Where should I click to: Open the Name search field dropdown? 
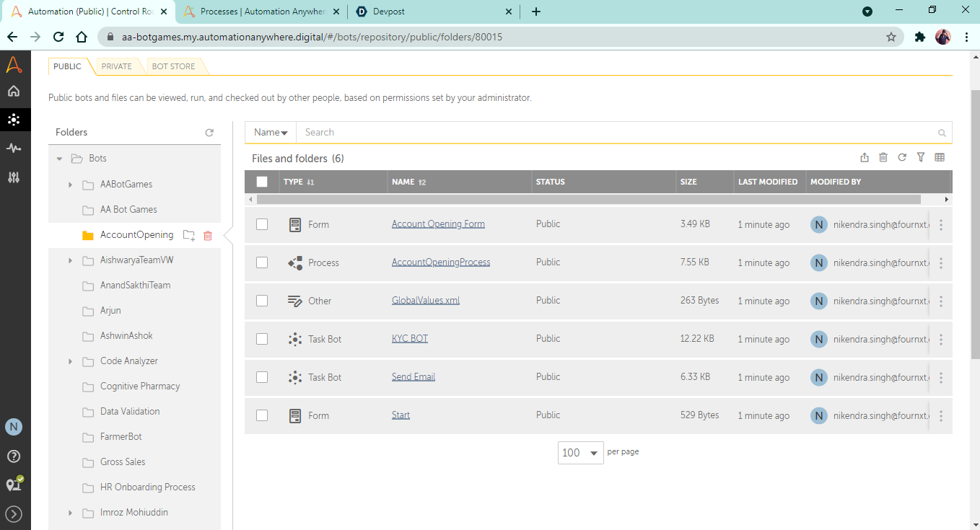click(x=271, y=133)
